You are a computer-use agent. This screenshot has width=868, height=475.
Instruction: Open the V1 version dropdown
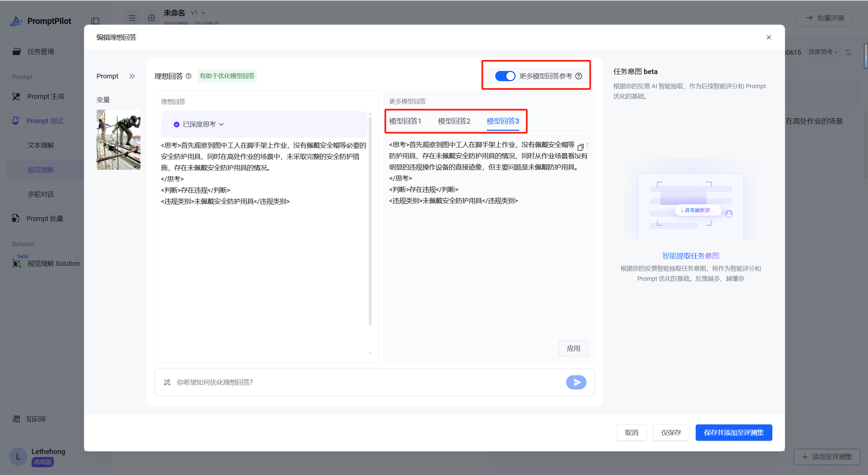click(x=198, y=13)
